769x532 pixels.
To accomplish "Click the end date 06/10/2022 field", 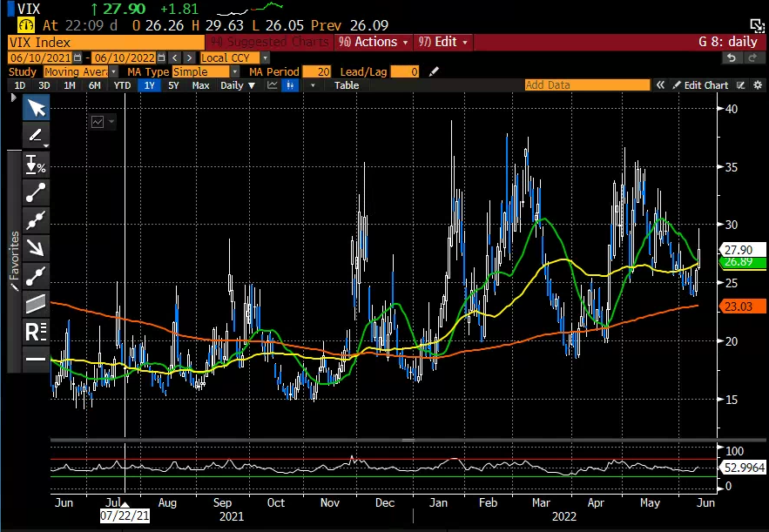I will (125, 57).
